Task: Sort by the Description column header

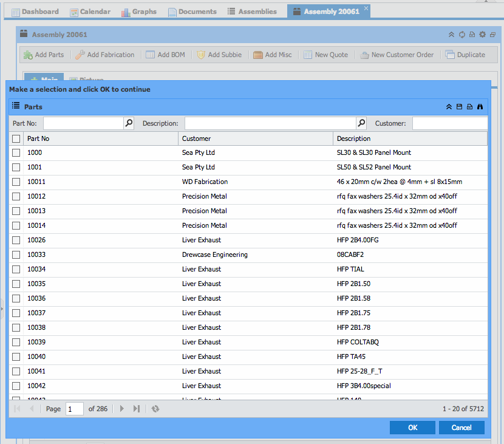Action: [410, 138]
